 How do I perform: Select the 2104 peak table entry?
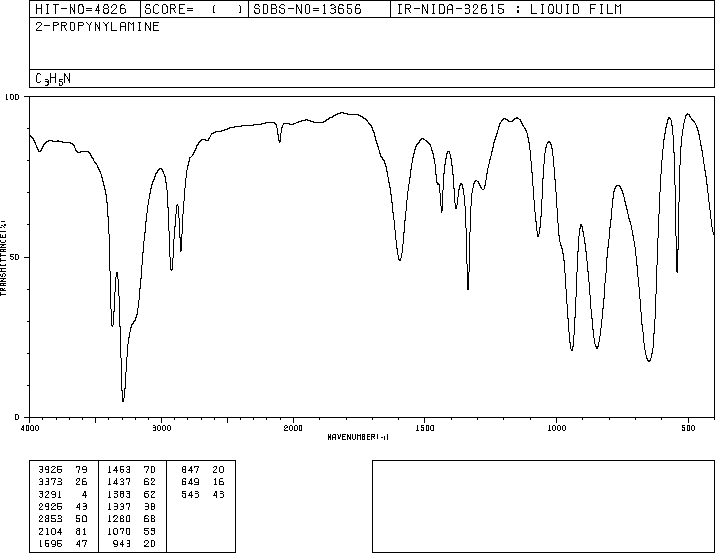point(61,532)
